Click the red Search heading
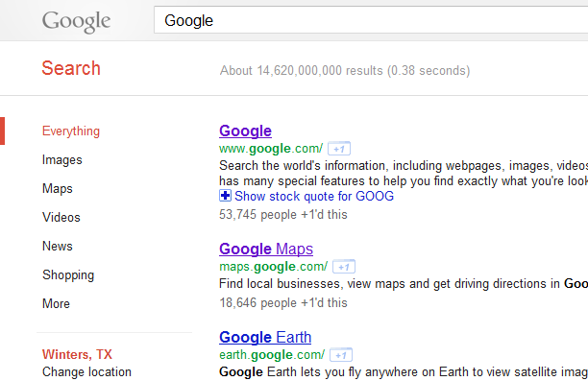This screenshot has width=588, height=381. point(71,68)
